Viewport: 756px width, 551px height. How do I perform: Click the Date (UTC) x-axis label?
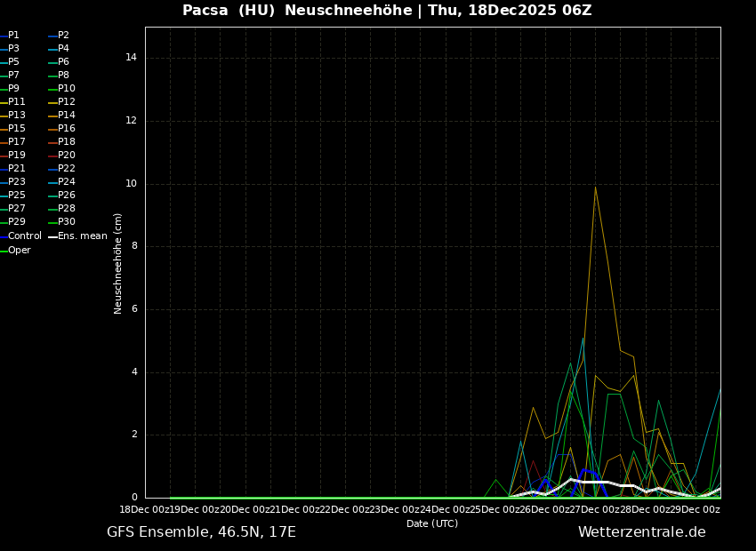432,524
